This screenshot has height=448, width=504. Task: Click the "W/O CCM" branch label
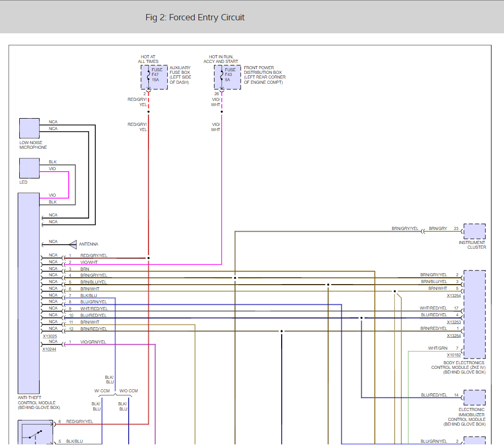129,391
